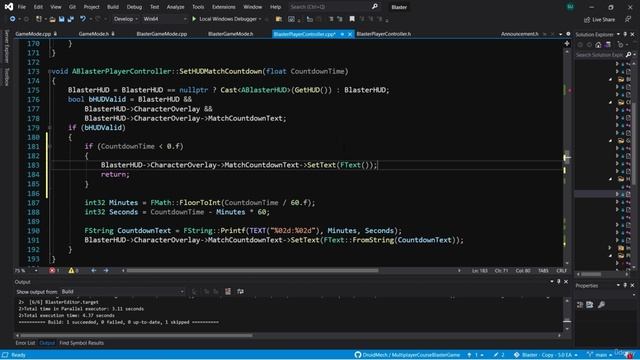Toggle pin on BlasterPlayerController.cpp tab

click(x=342, y=34)
